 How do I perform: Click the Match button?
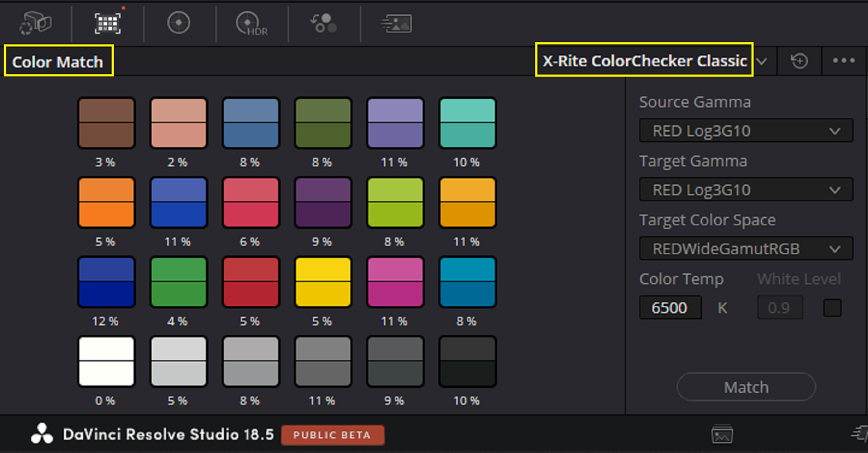(746, 387)
